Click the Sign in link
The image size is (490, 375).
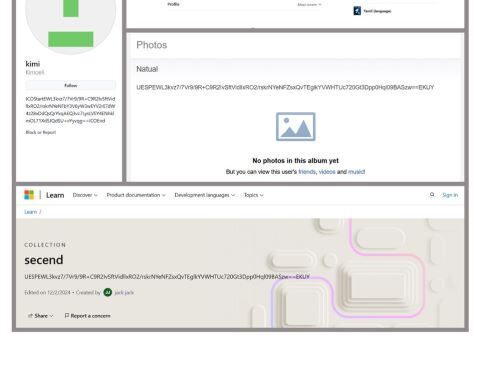pos(450,195)
